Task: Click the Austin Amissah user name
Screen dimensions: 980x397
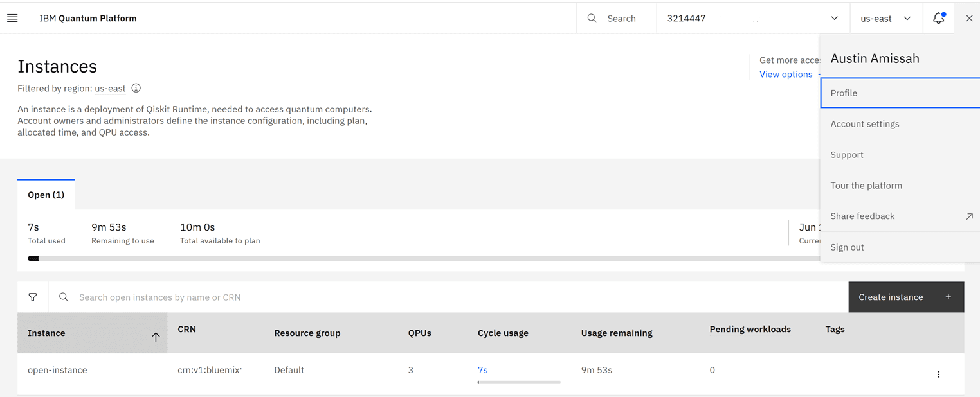Action: pos(875,58)
